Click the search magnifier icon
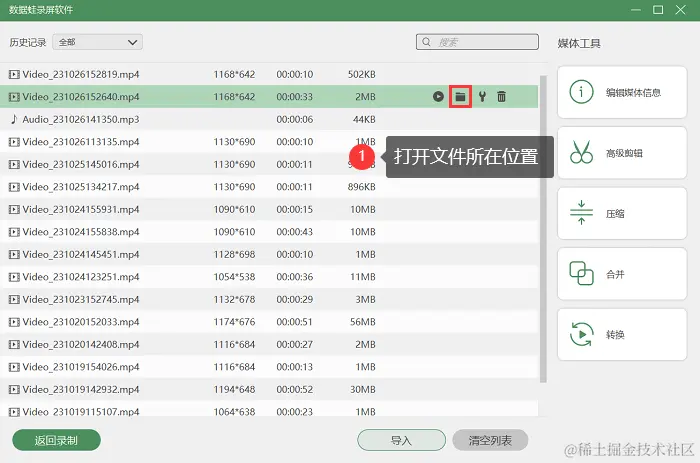This screenshot has width=700, height=463. (x=426, y=42)
